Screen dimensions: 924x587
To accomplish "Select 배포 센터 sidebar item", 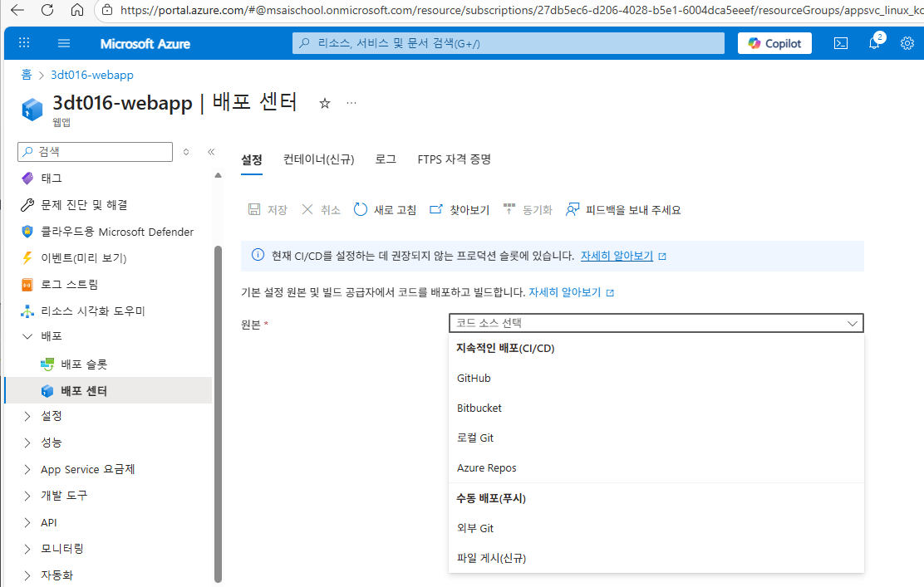I will click(107, 390).
